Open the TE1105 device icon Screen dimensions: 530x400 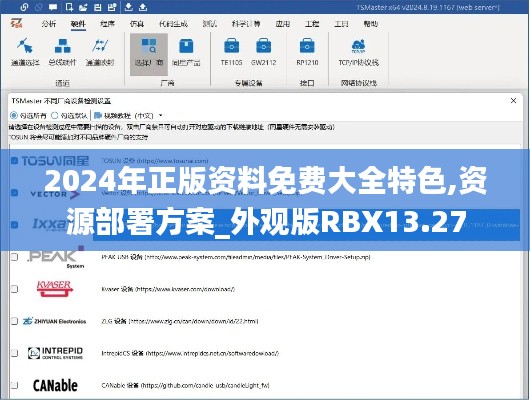pyautogui.click(x=232, y=52)
